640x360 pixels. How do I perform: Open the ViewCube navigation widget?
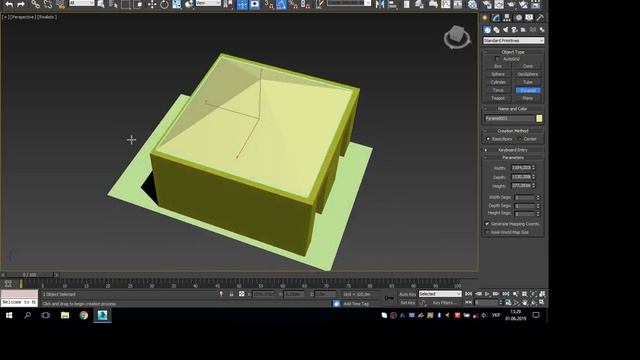point(457,37)
